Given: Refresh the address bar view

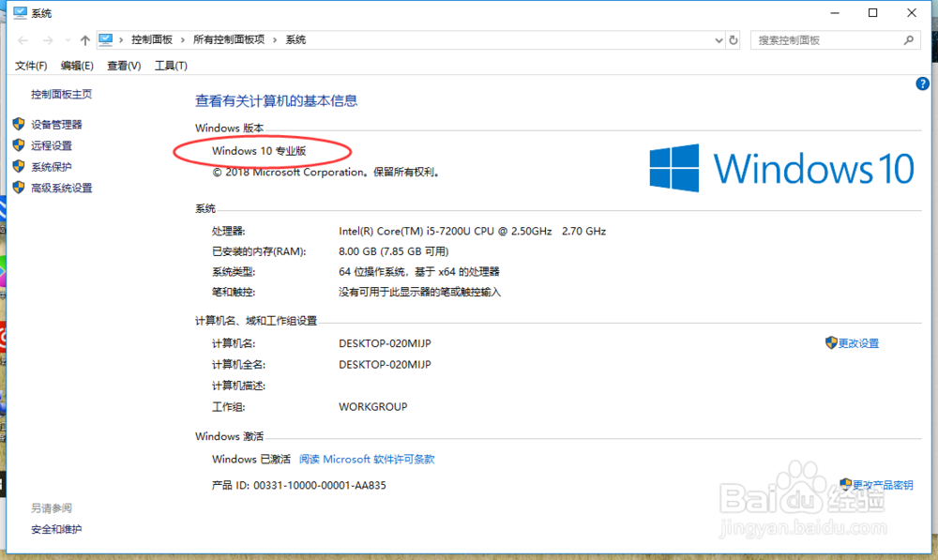Looking at the screenshot, I should (734, 40).
